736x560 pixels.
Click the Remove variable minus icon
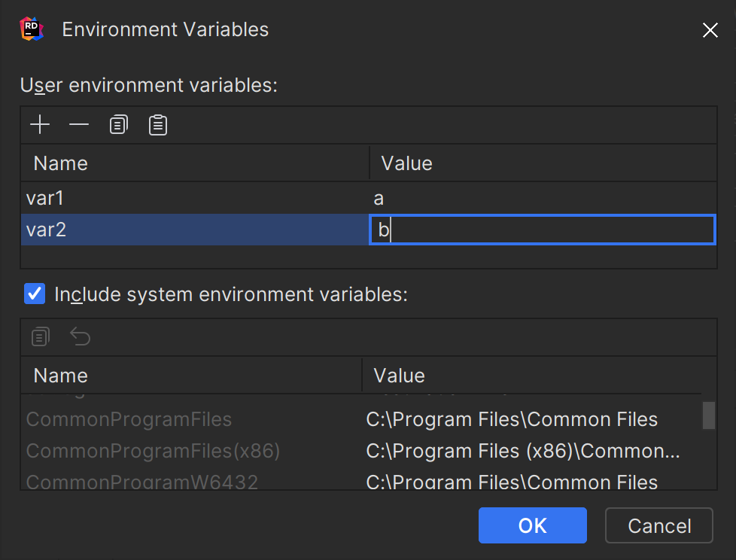pyautogui.click(x=79, y=124)
